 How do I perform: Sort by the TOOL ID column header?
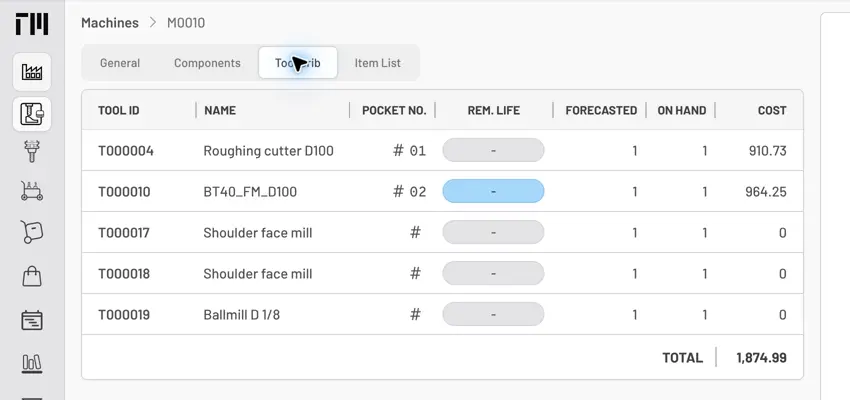click(119, 111)
